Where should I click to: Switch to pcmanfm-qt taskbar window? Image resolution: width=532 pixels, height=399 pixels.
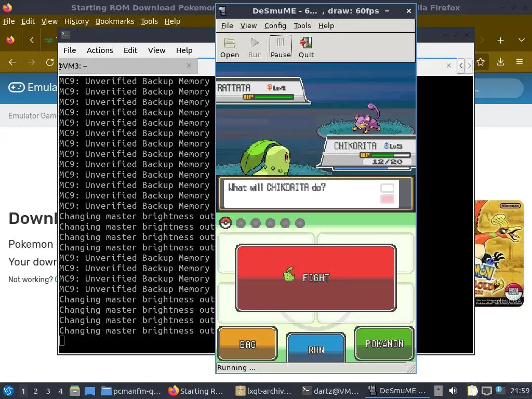[131, 391]
